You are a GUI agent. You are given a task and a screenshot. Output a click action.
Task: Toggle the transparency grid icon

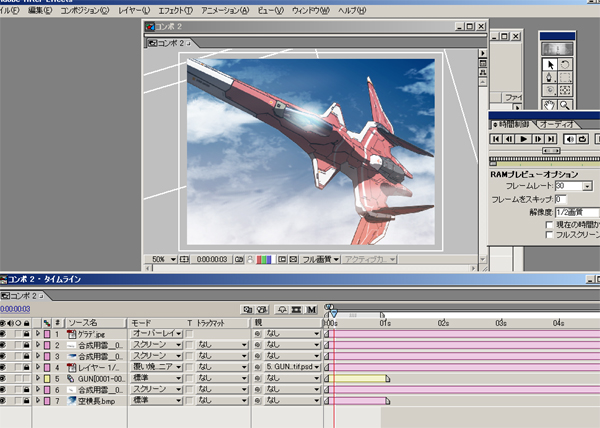(293, 259)
